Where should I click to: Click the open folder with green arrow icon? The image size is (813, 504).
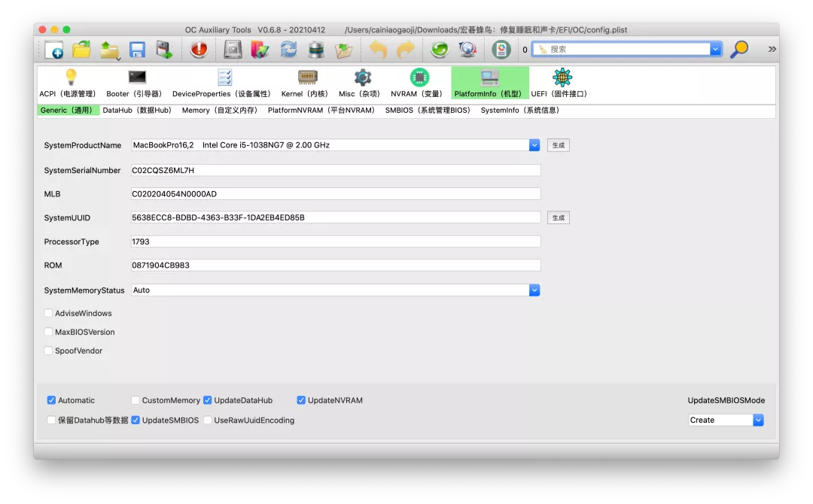[x=344, y=50]
